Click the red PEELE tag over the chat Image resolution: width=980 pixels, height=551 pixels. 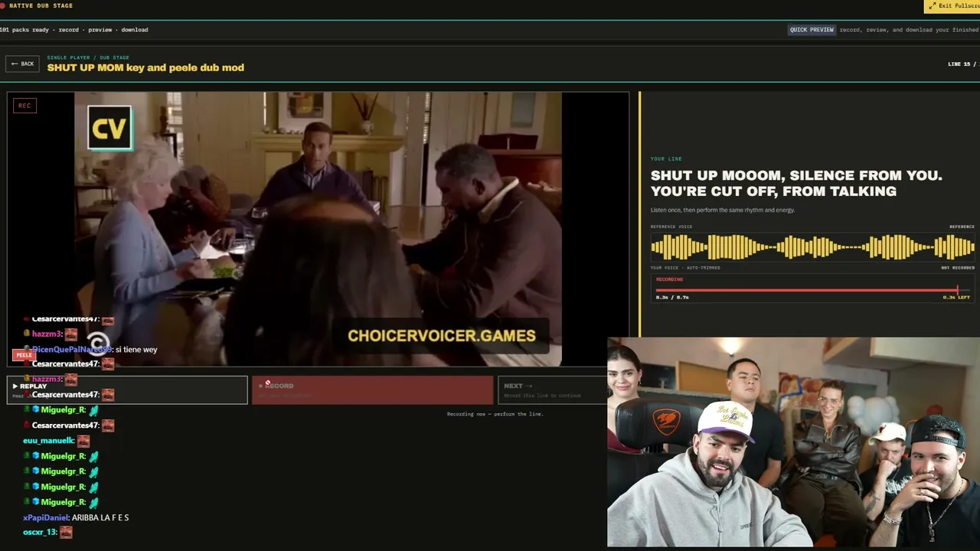coord(24,355)
